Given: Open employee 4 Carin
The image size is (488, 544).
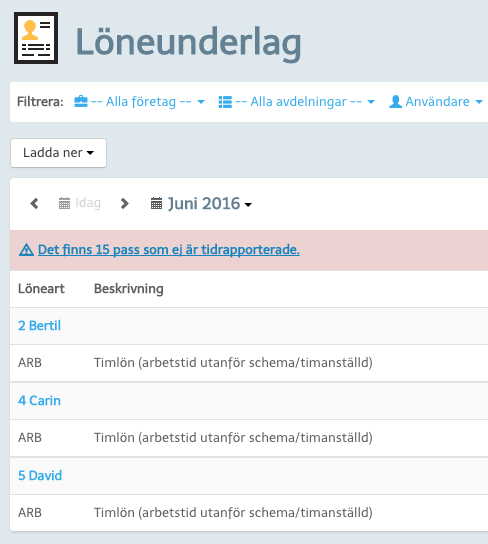Looking at the screenshot, I should [x=40, y=400].
